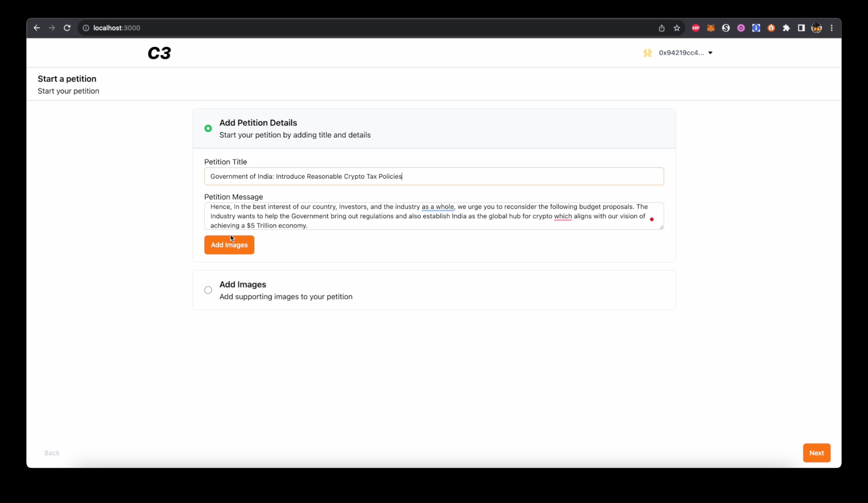This screenshot has height=503, width=868.
Task: Click the reload/refresh browser icon
Action: [x=67, y=28]
